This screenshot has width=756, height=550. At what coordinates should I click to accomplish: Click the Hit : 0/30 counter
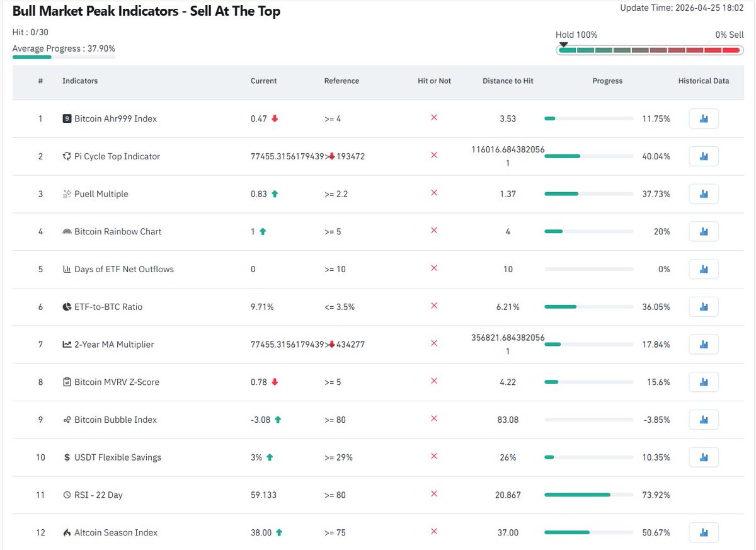30,32
